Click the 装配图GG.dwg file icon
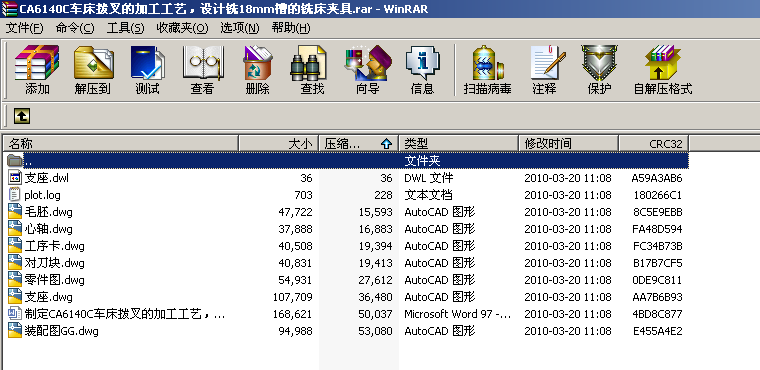Screen dimensions: 760x370 click(16, 331)
